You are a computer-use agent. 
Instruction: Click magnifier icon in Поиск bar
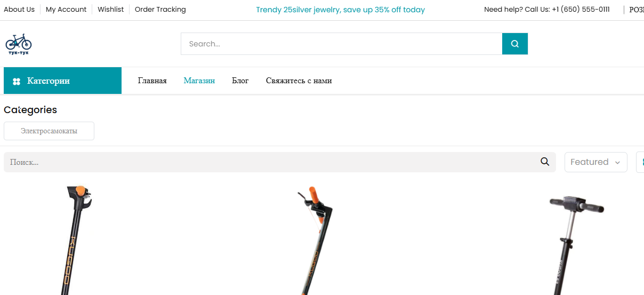click(544, 162)
